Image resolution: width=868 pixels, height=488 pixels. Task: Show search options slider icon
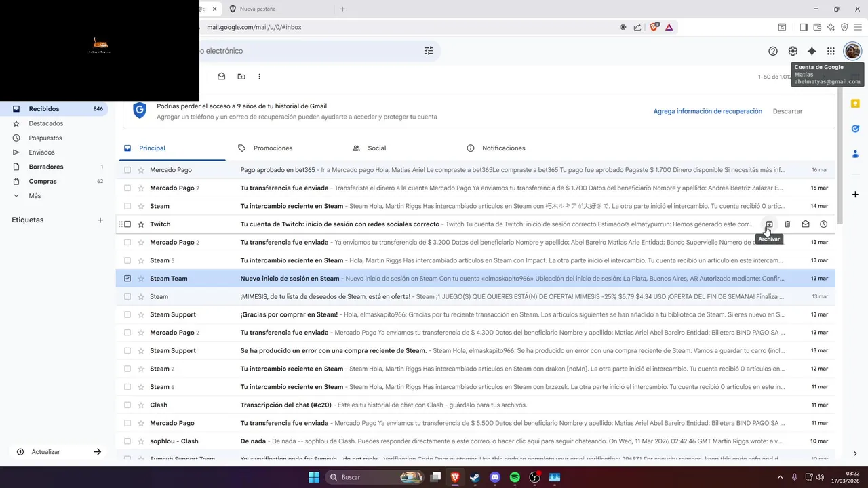click(x=429, y=51)
